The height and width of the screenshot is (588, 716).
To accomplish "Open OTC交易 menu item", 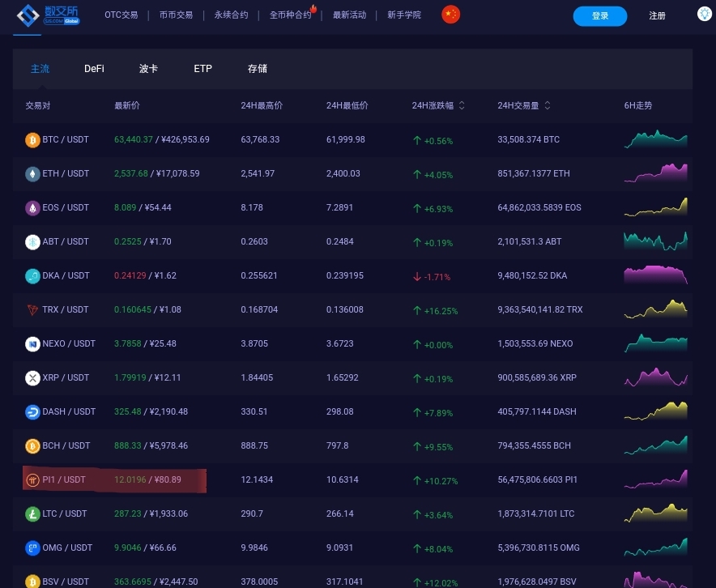I will 121,15.
